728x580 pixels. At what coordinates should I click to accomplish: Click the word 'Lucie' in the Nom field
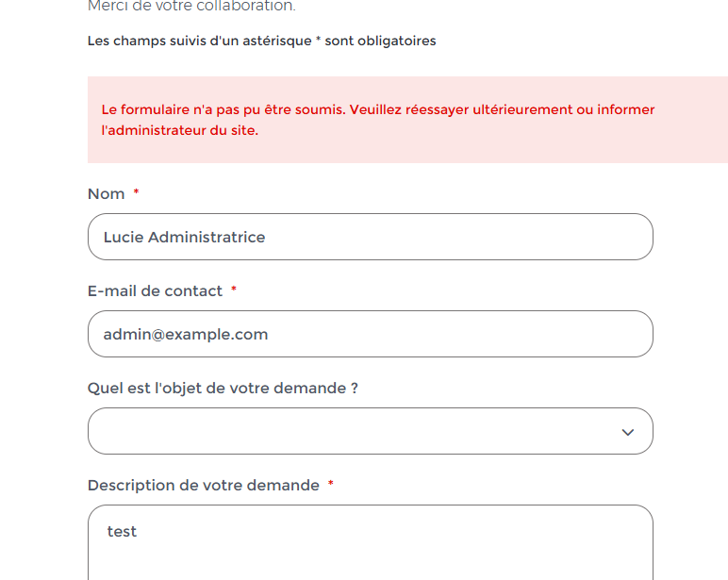tap(124, 237)
